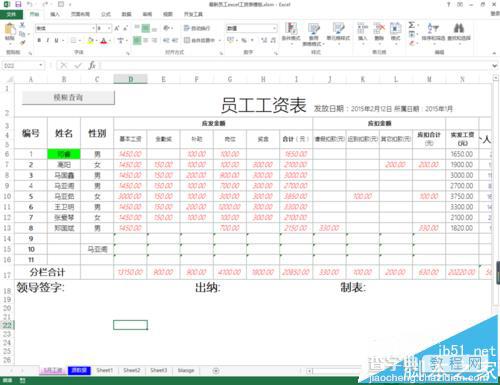
Task: Open Sort and Filter tool
Action: (x=433, y=32)
